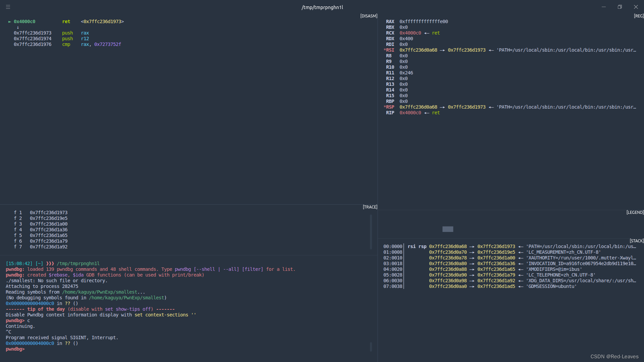Click the [REG] pane label
The image size is (644, 362).
coord(639,16)
